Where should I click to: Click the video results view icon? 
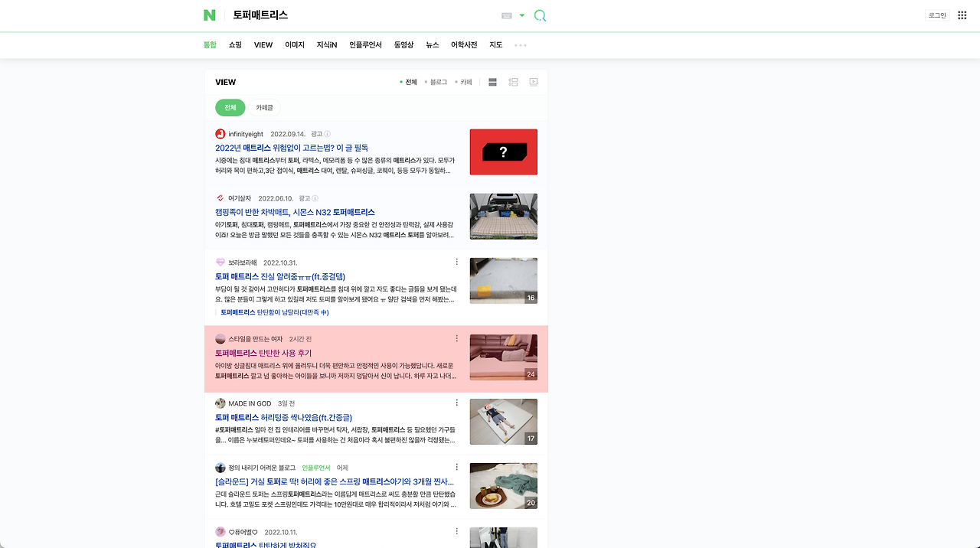(532, 81)
